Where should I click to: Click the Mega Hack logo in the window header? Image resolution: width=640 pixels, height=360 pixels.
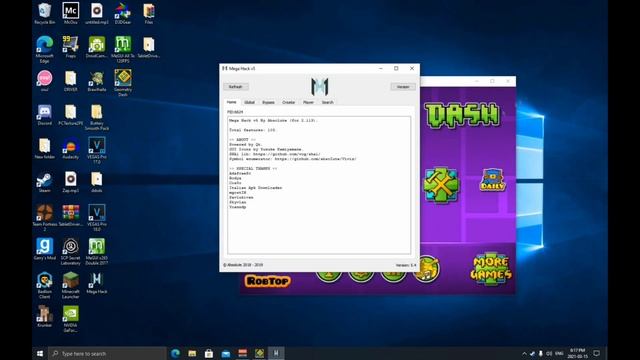320,86
